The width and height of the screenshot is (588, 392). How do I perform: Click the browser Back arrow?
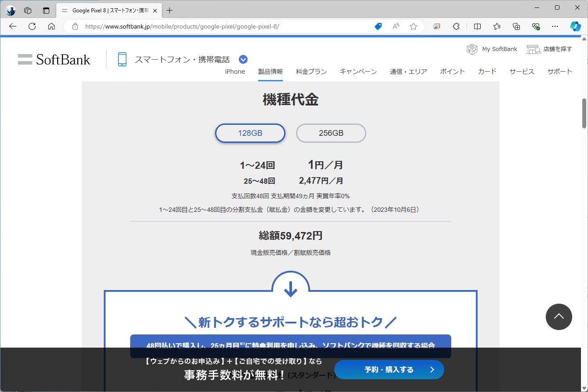point(13,26)
